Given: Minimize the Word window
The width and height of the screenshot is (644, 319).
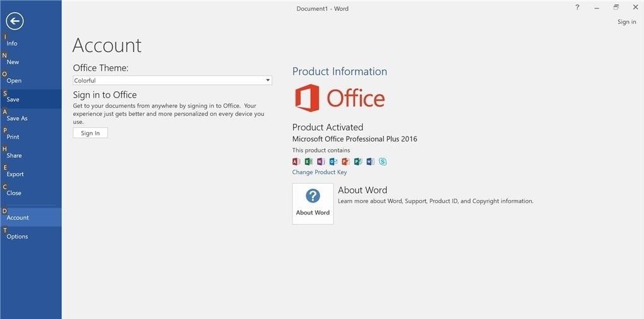Looking at the screenshot, I should [596, 8].
